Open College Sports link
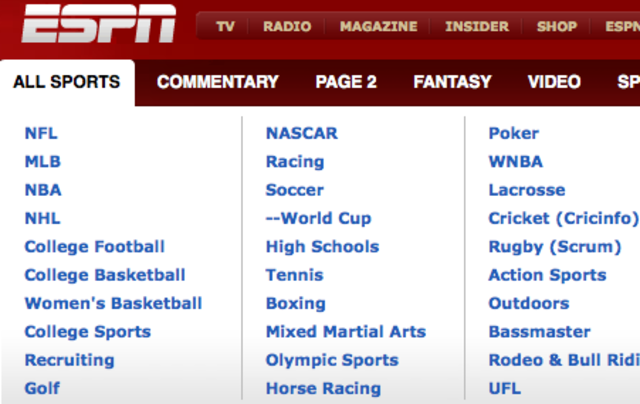This screenshot has width=640, height=404. coord(88,332)
